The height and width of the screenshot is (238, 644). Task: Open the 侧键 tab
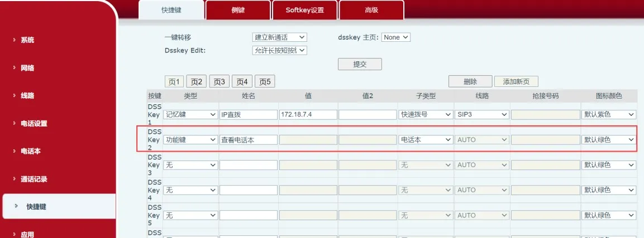pos(238,10)
